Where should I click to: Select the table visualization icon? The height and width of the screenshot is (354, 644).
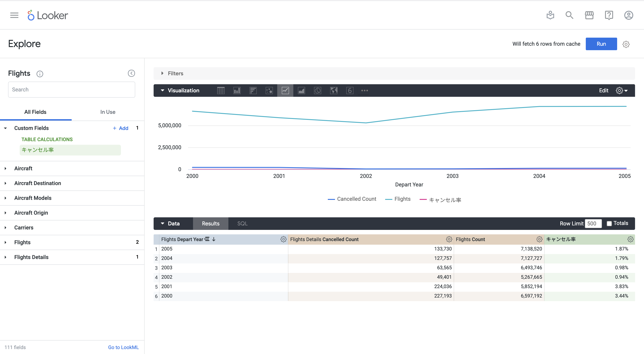(x=221, y=91)
